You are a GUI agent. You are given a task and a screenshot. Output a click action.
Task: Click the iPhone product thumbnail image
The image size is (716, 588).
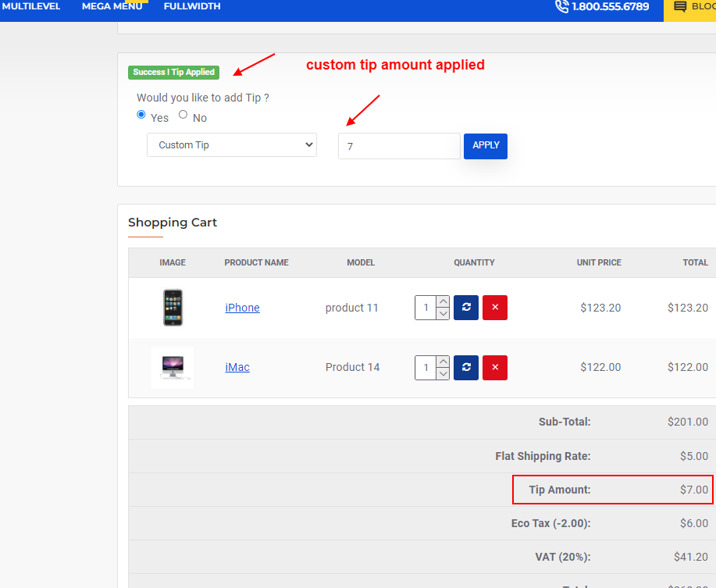(x=172, y=307)
